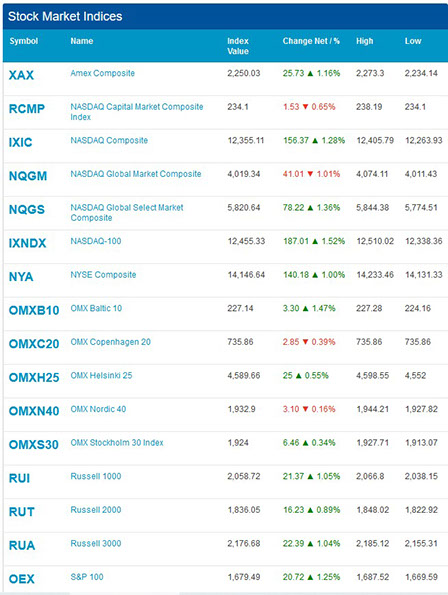The width and height of the screenshot is (448, 595).
Task: Click the Change Net / % column header
Action: (311, 41)
